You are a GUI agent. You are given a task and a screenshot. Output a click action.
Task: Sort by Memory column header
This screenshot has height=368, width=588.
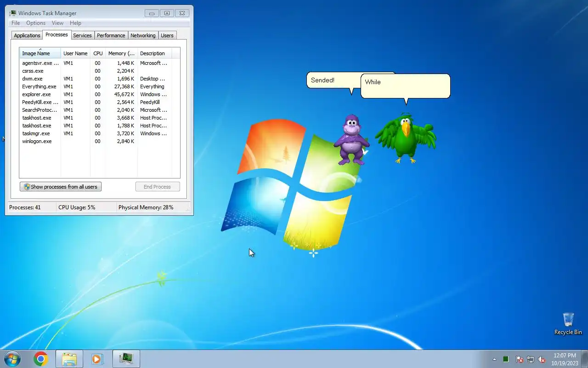[121, 53]
